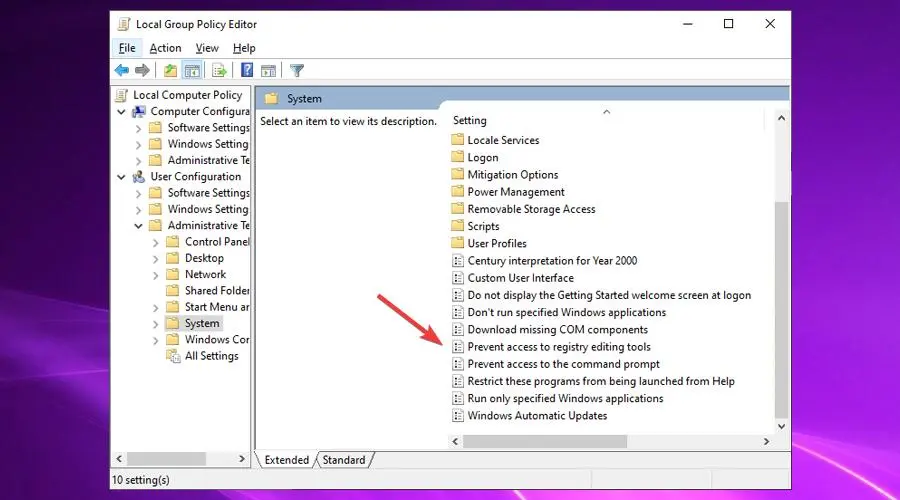Click policy icon beside Prevent access to registry editing tools
This screenshot has width=900, height=500.
click(457, 347)
